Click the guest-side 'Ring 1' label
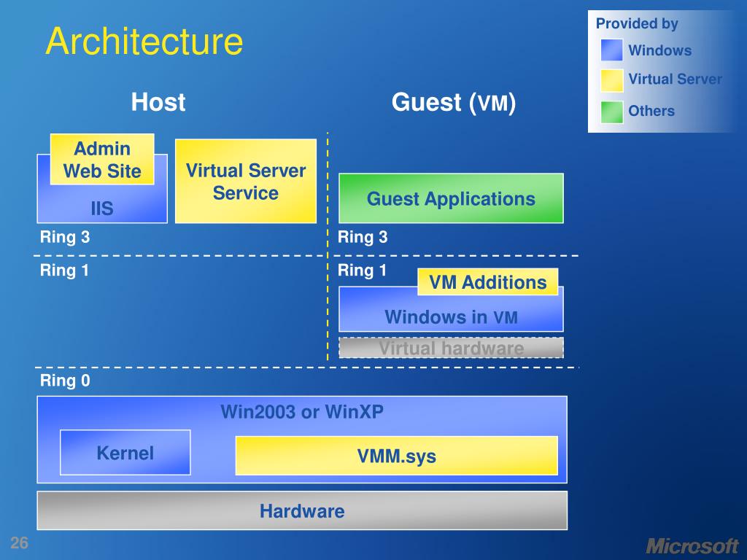Image resolution: width=747 pixels, height=560 pixels. point(362,270)
